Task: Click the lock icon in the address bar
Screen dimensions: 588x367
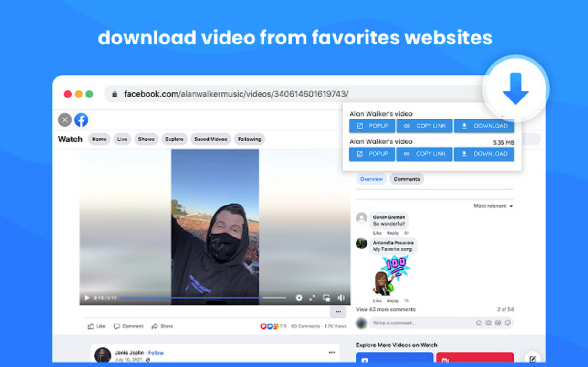Action: [115, 94]
